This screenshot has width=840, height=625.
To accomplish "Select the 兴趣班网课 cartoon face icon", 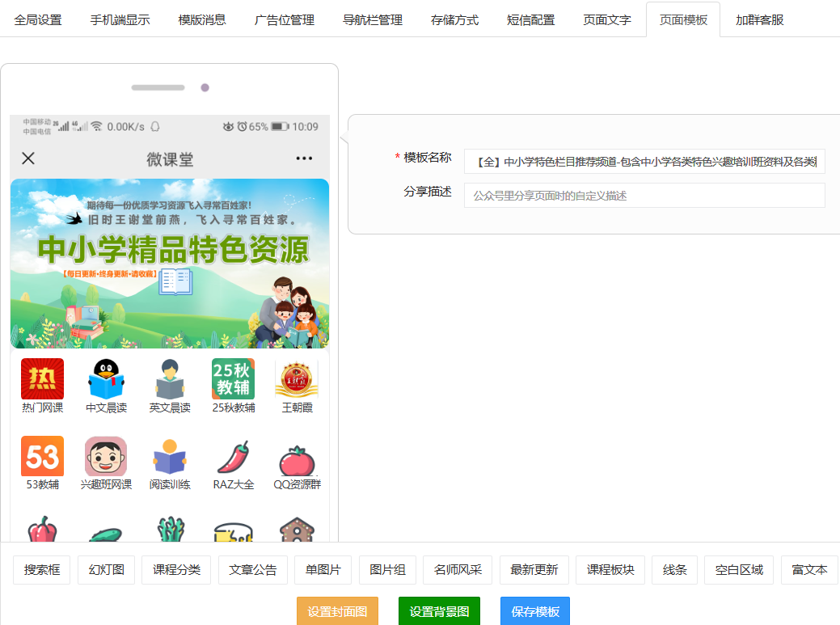I will [106, 456].
